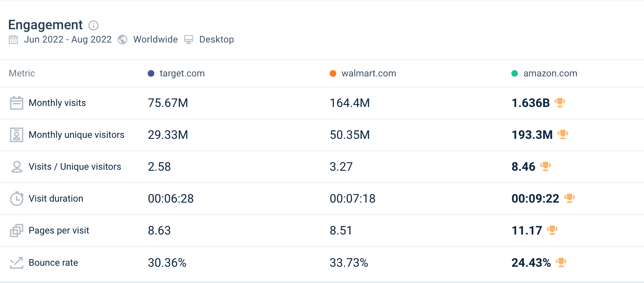Click the calendar icon beside the date range
The height and width of the screenshot is (283, 644).
[x=13, y=40]
